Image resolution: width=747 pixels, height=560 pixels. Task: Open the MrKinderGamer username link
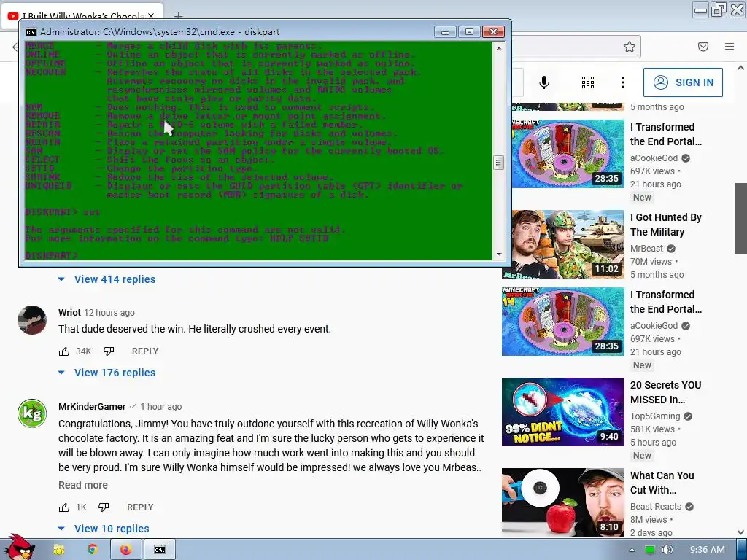coord(92,407)
